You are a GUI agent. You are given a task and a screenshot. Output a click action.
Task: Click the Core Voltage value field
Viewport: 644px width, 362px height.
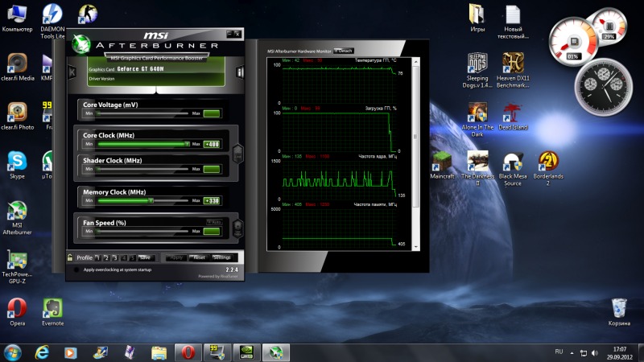(x=212, y=113)
